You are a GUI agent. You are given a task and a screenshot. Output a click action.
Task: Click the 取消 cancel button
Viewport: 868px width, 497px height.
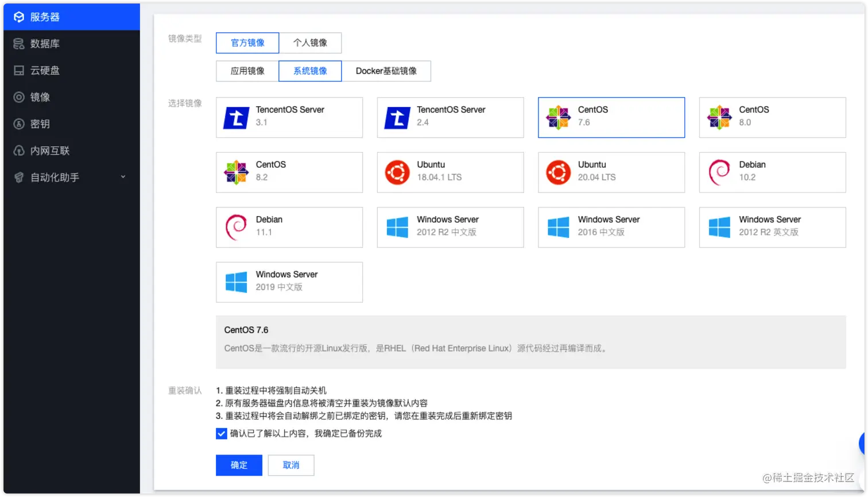click(x=291, y=465)
